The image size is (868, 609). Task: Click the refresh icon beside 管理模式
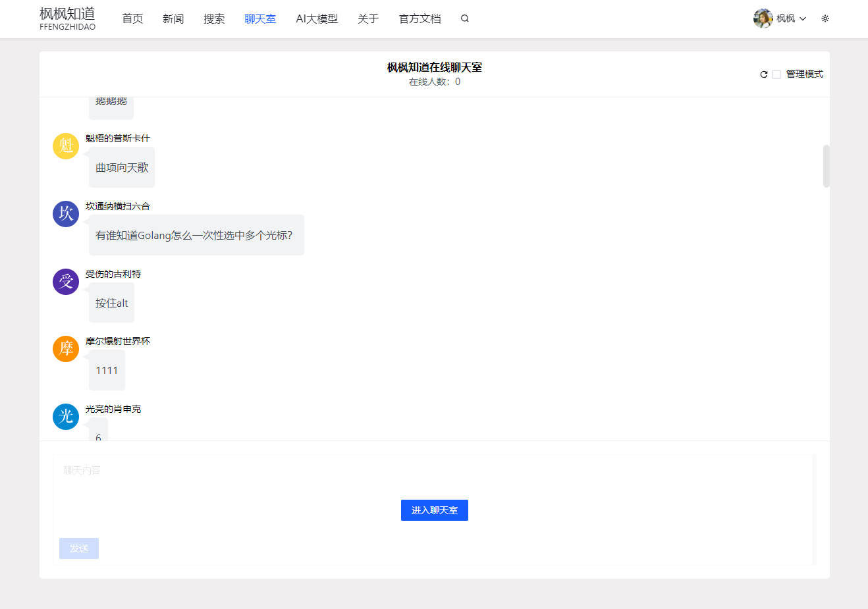[x=764, y=74]
